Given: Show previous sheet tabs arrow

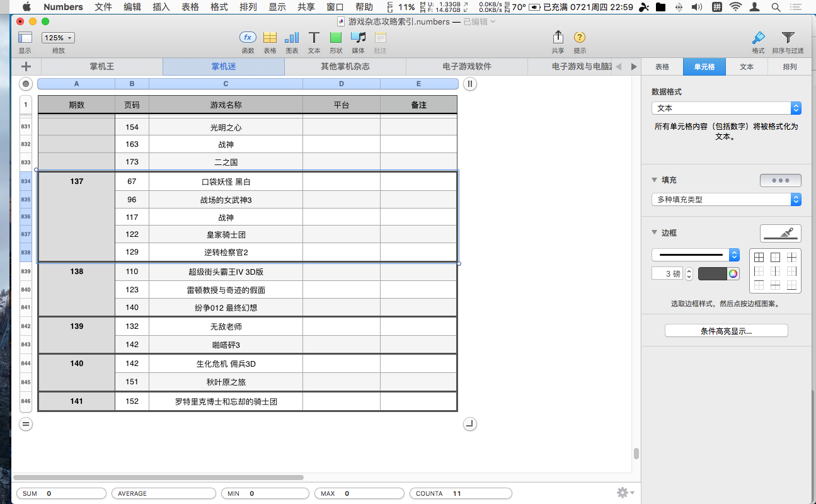Looking at the screenshot, I should click(x=618, y=66).
